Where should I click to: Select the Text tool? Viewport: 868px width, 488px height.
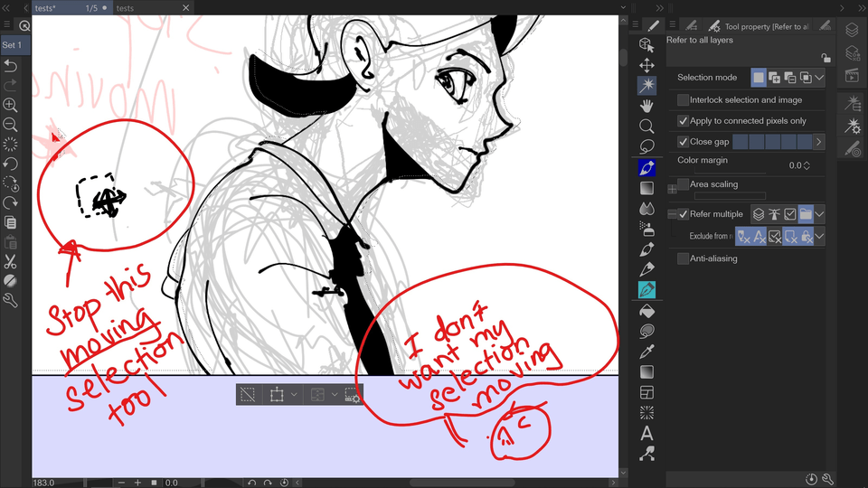646,433
